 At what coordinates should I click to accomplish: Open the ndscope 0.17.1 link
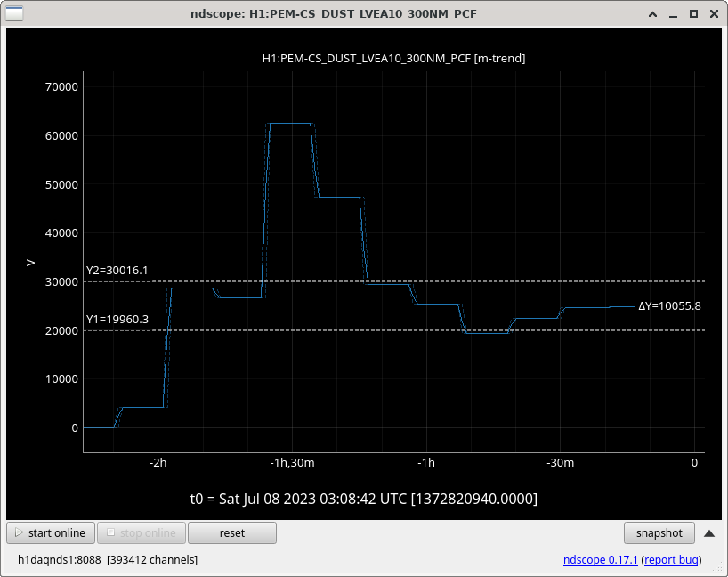[601, 560]
